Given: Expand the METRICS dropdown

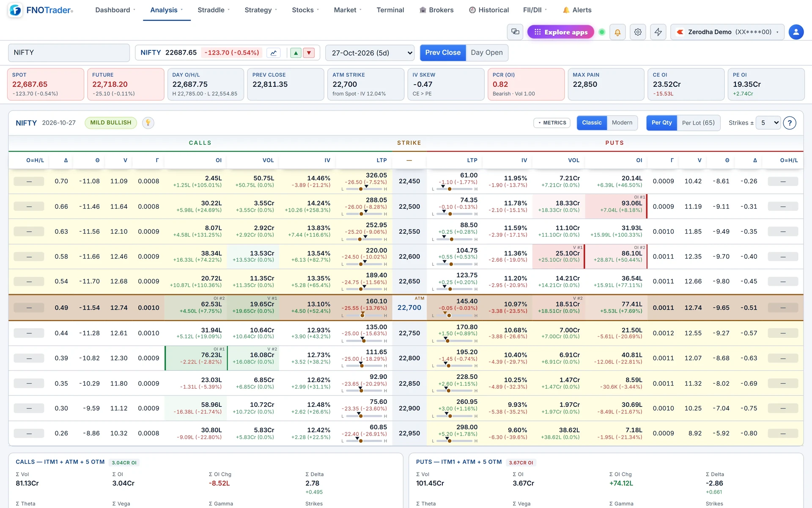Looking at the screenshot, I should click(552, 123).
